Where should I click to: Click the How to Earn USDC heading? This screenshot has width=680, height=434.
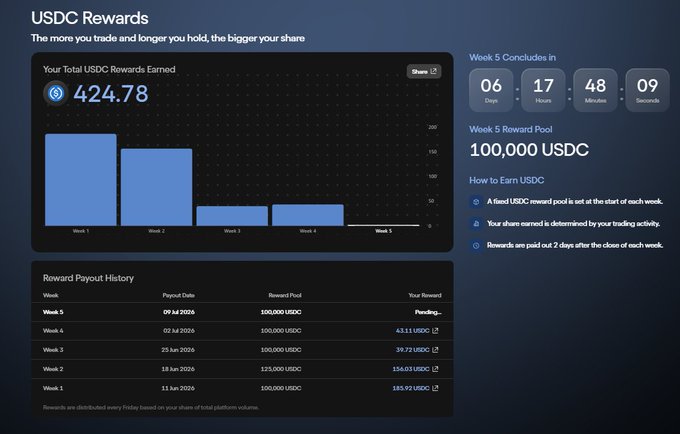click(x=507, y=180)
